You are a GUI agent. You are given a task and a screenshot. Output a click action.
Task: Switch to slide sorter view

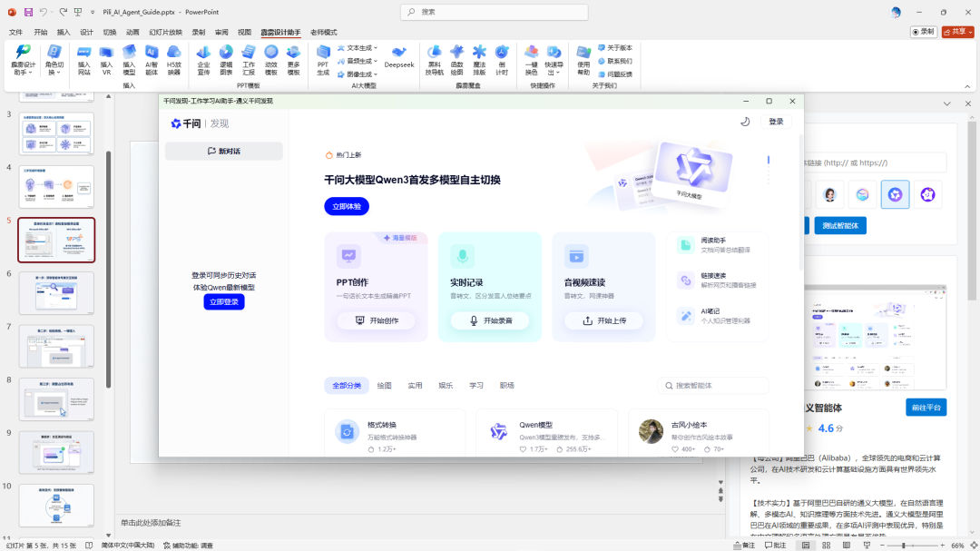pos(827,546)
